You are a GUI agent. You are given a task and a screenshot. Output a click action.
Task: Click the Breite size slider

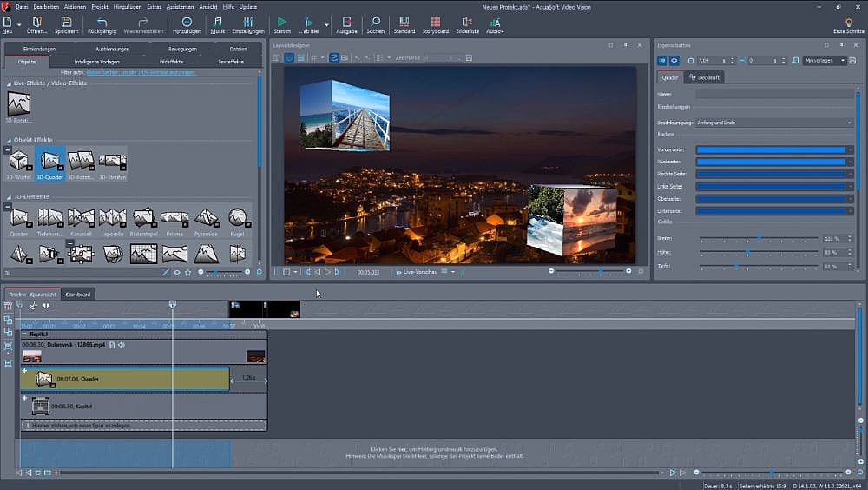(757, 238)
